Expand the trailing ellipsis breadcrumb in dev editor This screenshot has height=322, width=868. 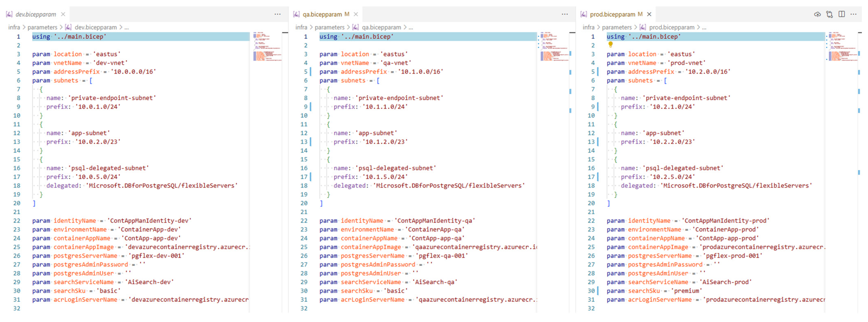[126, 27]
